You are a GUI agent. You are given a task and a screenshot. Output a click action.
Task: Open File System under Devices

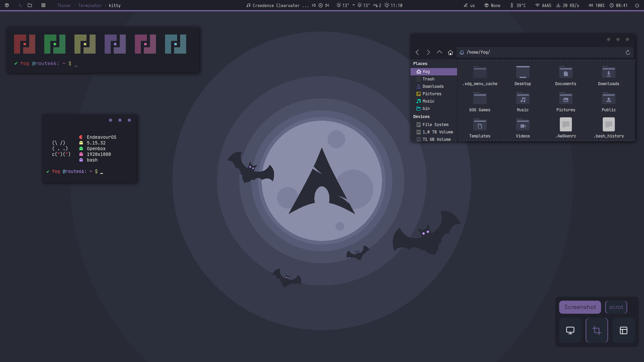tap(434, 125)
